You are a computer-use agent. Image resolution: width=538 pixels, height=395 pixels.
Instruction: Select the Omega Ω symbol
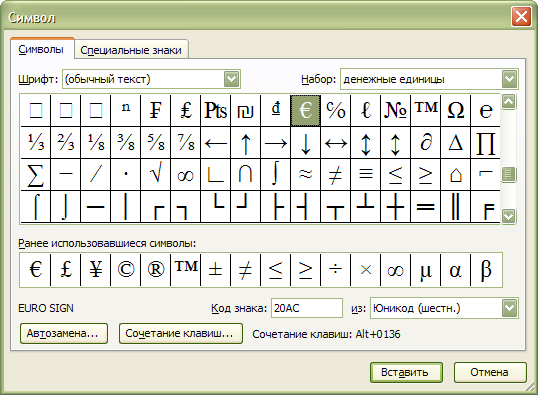456,111
